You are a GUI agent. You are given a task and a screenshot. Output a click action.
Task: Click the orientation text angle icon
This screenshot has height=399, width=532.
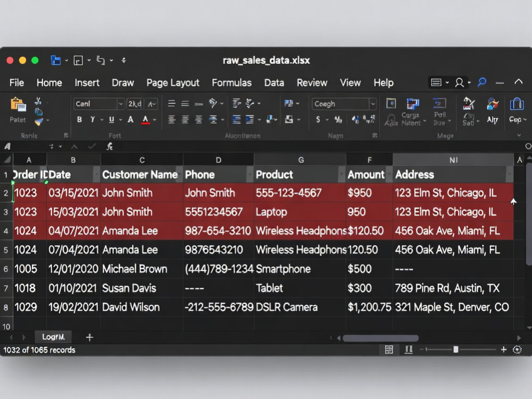coord(213,103)
